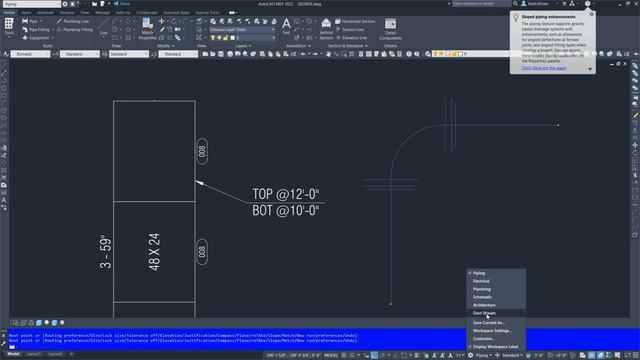Open the first Standard dimension style dropdown
The height and width of the screenshot is (360, 640).
(x=80, y=54)
